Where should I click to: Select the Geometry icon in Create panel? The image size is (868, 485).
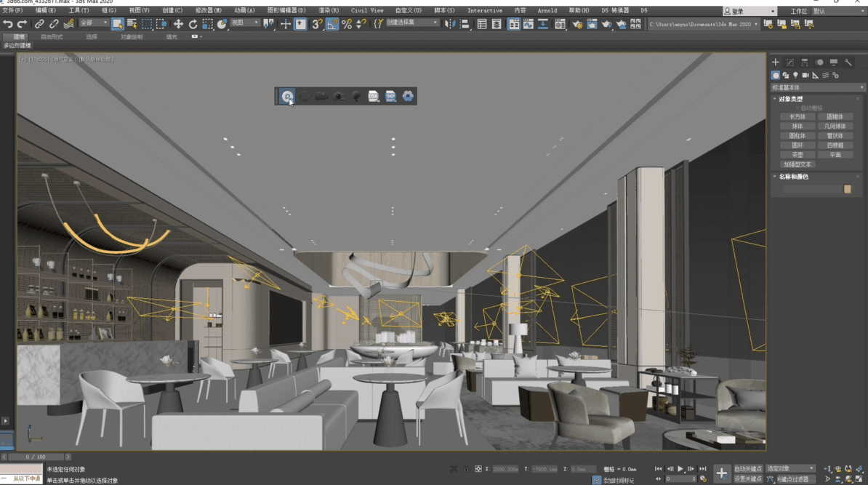pyautogui.click(x=776, y=75)
